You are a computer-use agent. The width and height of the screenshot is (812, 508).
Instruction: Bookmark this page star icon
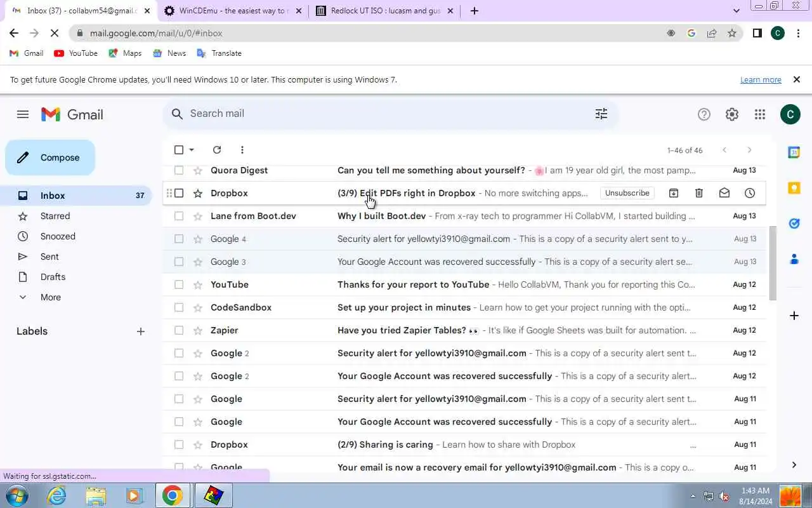(732, 33)
